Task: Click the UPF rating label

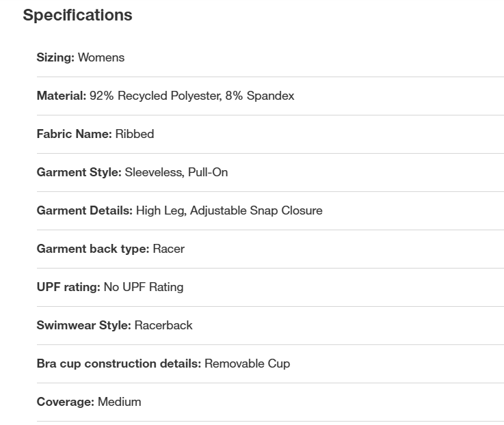Action: tap(68, 287)
